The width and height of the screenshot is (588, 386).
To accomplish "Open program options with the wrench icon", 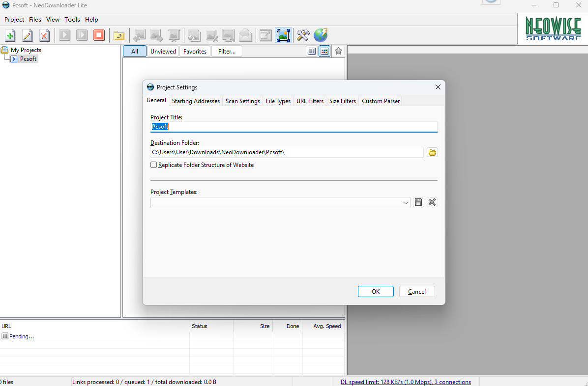I will pos(303,35).
